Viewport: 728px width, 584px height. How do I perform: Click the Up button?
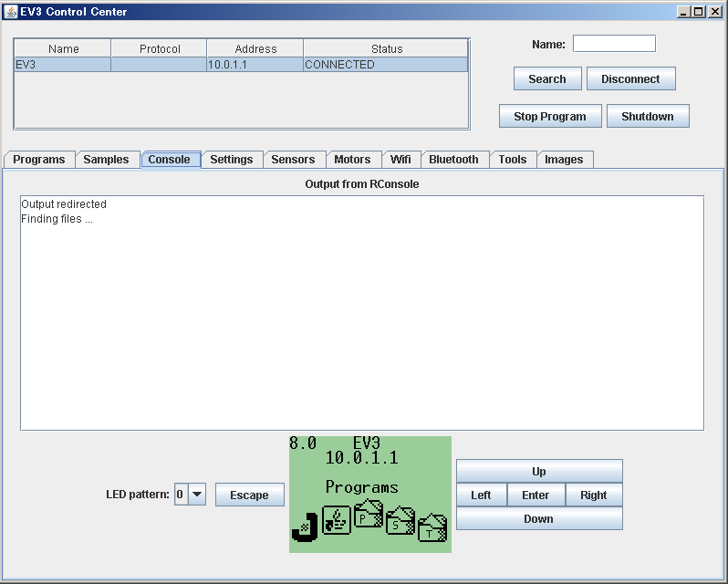(x=539, y=471)
